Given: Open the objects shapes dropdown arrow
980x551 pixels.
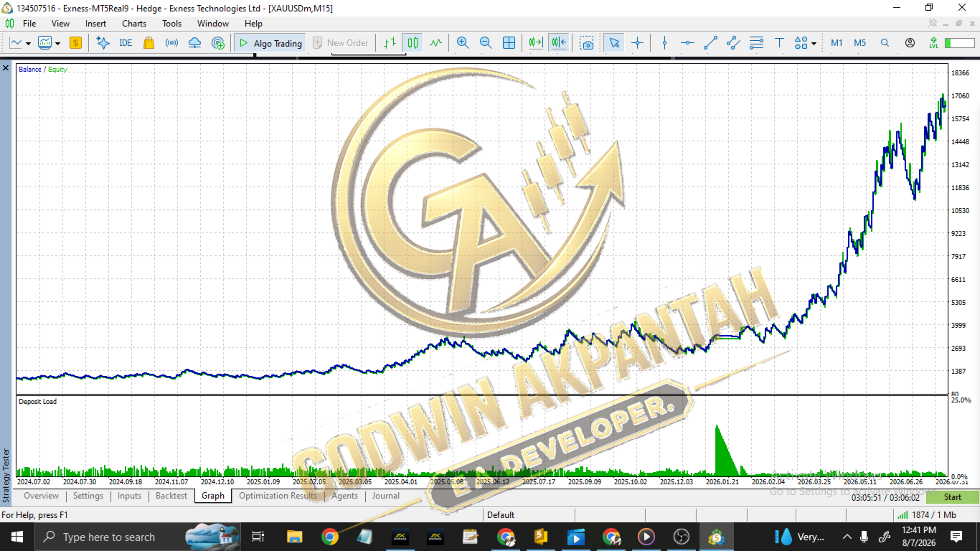Looking at the screenshot, I should point(814,43).
